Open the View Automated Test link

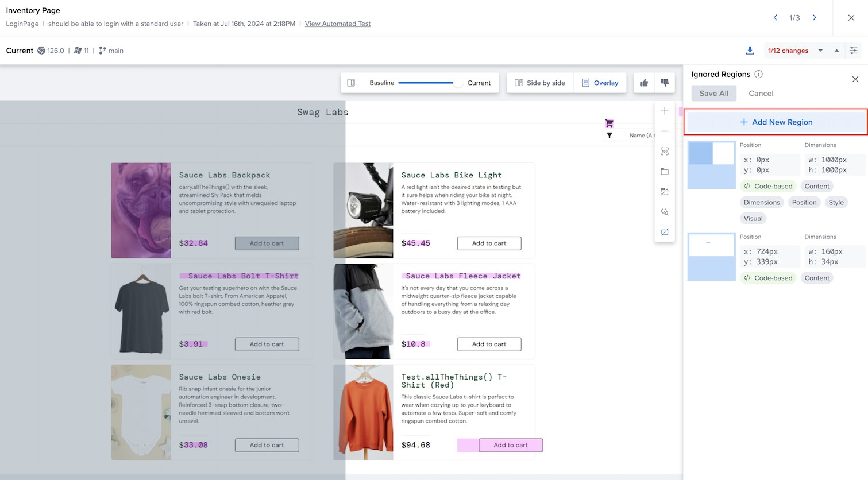pos(337,24)
